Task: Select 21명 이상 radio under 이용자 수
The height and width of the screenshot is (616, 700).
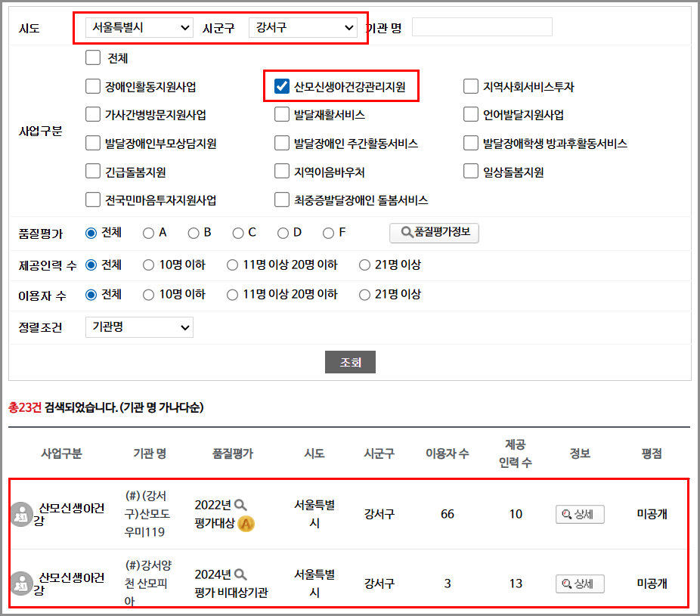Action: [364, 294]
